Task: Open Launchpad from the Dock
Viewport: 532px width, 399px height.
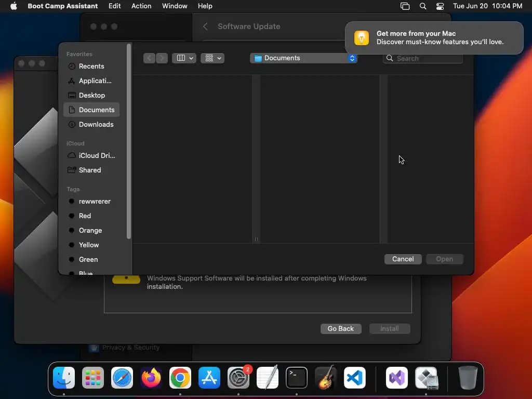Action: coord(93,378)
